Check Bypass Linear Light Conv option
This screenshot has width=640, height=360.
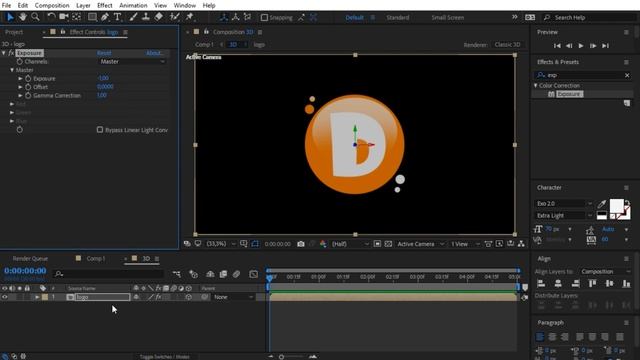pos(100,130)
